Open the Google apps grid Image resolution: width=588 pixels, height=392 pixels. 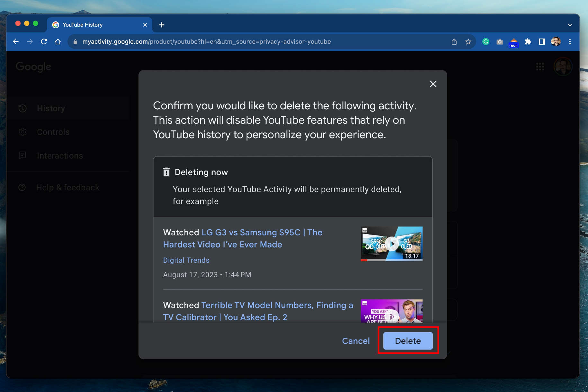[540, 67]
